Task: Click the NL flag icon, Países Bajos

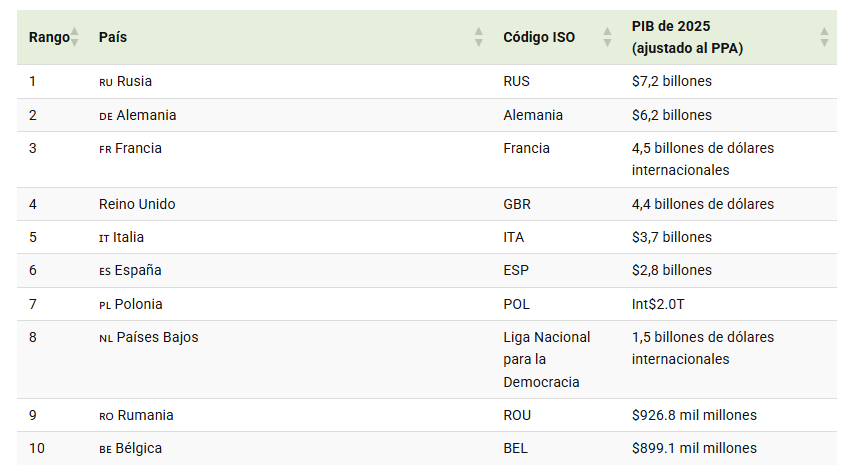Action: (105, 338)
